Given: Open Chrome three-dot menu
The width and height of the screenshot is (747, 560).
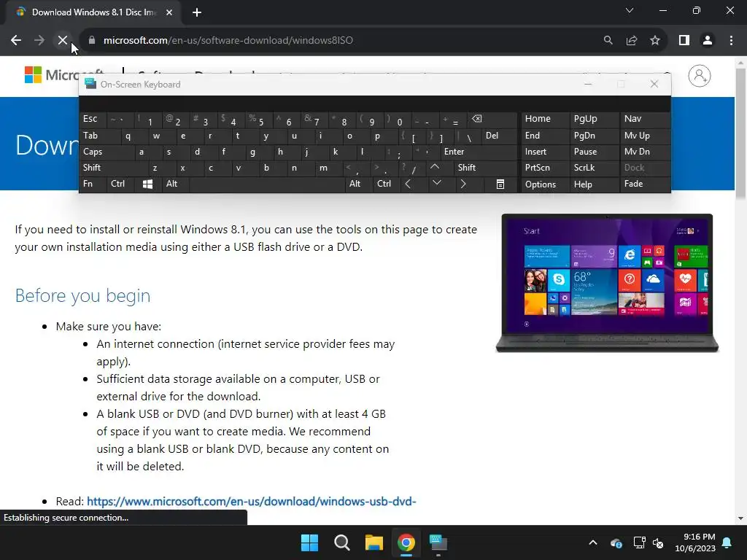Looking at the screenshot, I should [731, 41].
